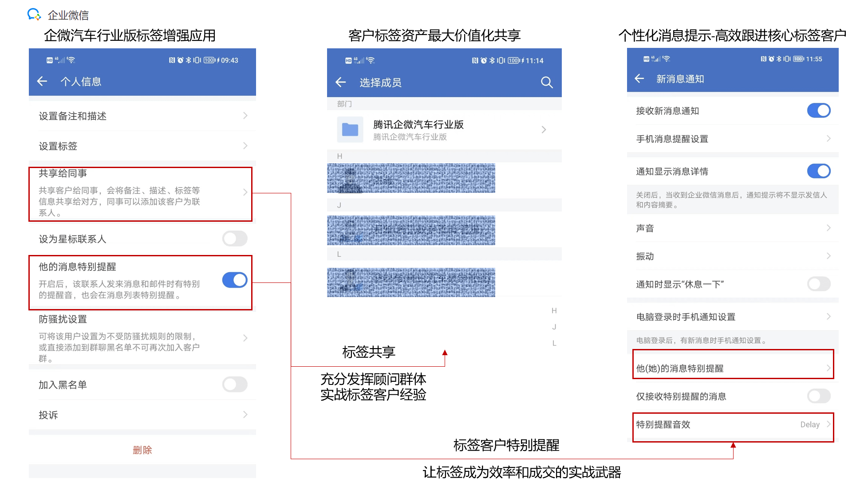Turn off 通知显示消息详情 switch
The image size is (868, 486).
pos(819,171)
